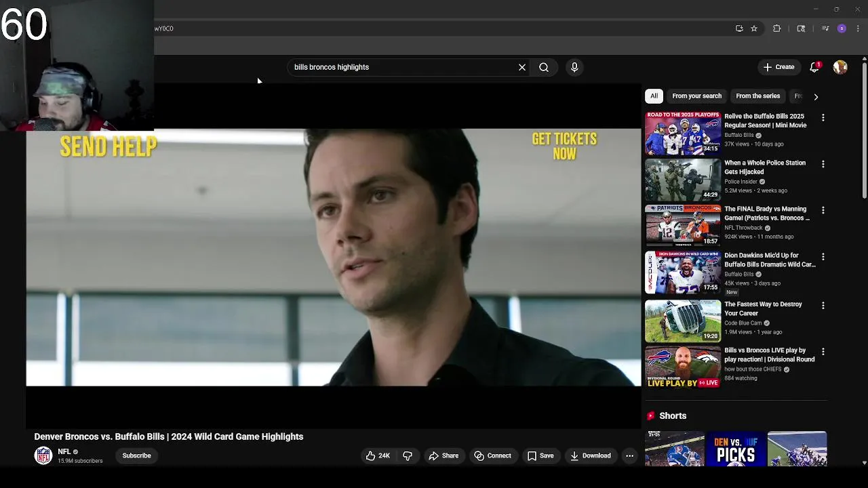Viewport: 868px width, 488px height.
Task: Open the Brady vs Manning game thumbnail
Action: pos(683,226)
